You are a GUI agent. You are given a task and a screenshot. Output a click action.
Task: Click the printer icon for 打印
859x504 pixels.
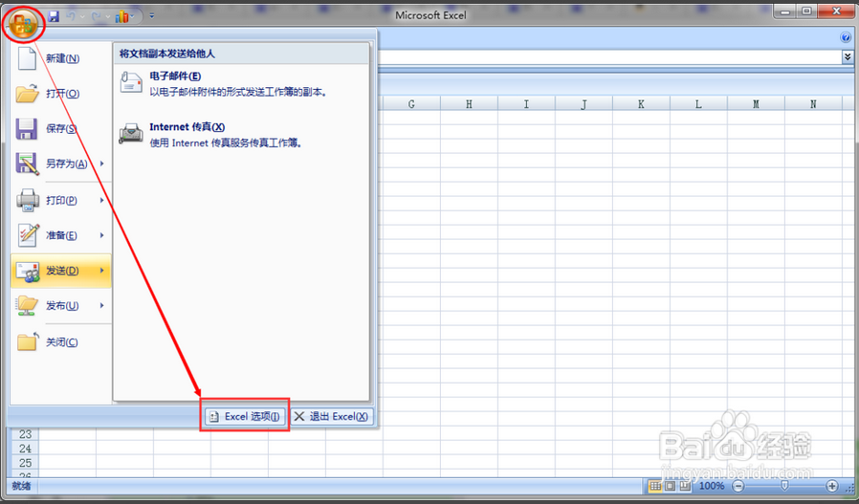tap(28, 201)
